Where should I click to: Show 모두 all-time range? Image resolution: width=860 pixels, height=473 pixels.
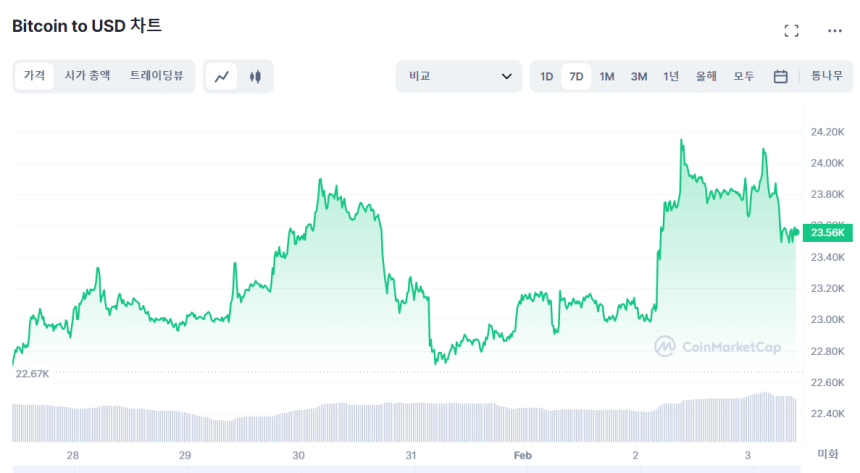[744, 76]
